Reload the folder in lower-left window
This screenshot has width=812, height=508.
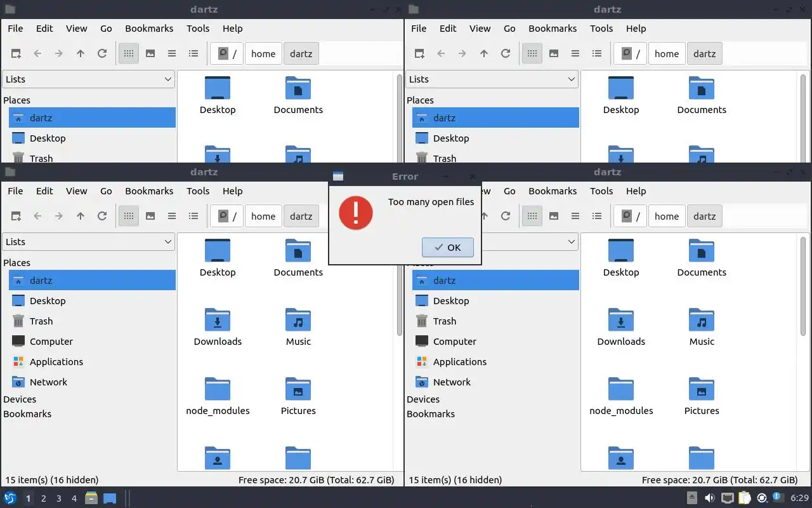tap(102, 217)
